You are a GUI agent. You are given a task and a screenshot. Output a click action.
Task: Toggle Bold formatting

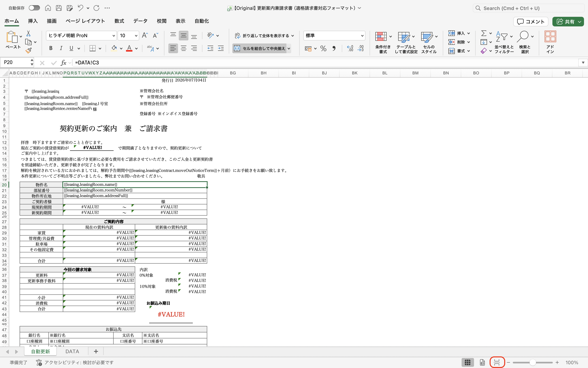[51, 48]
